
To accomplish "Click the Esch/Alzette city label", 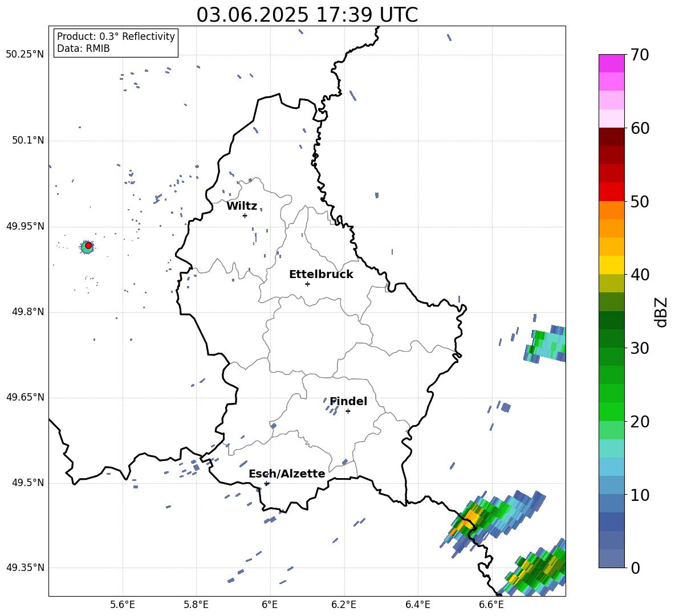I will click(x=287, y=474).
